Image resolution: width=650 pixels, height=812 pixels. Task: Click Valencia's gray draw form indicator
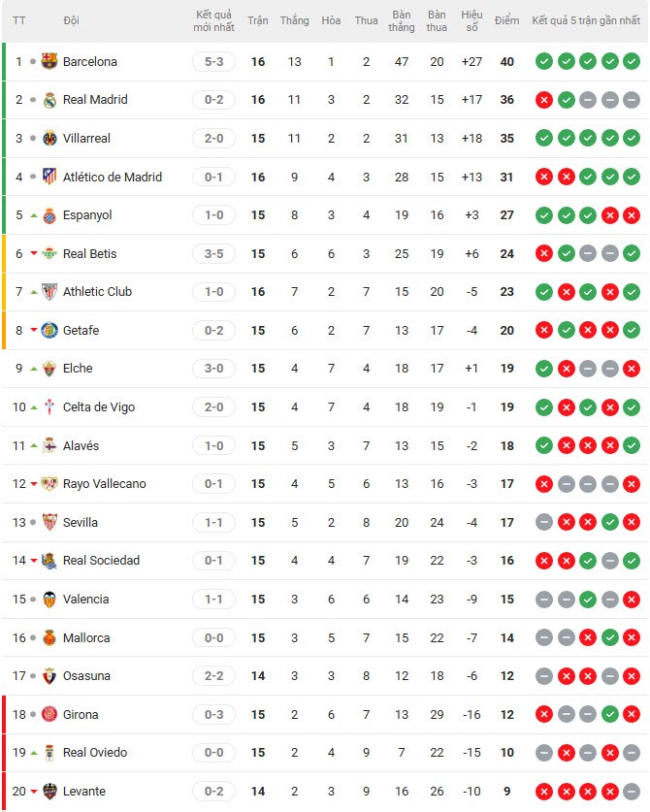(x=545, y=599)
